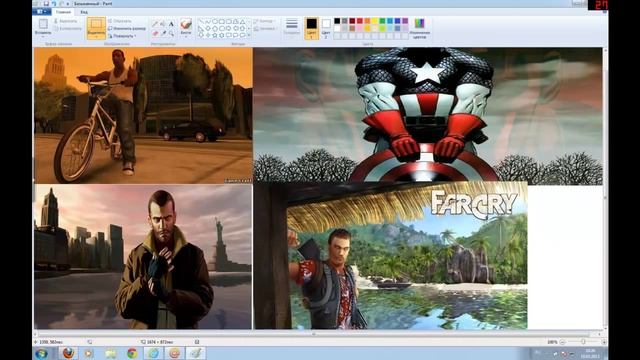Screen dimensions: 640x360
Task: Choose the rectangle shape in the shapes gallery
Action: click(222, 21)
